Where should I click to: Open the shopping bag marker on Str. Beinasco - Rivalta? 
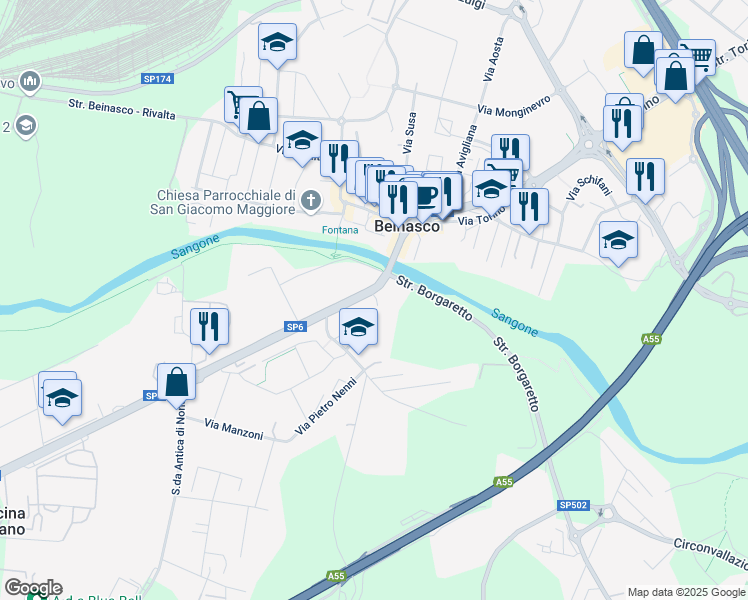pyautogui.click(x=259, y=119)
